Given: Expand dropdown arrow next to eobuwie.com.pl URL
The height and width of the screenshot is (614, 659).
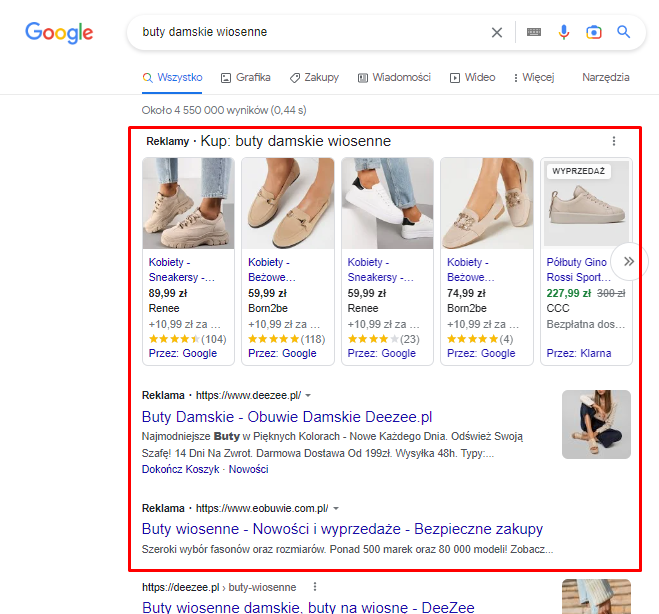Looking at the screenshot, I should pos(336,509).
